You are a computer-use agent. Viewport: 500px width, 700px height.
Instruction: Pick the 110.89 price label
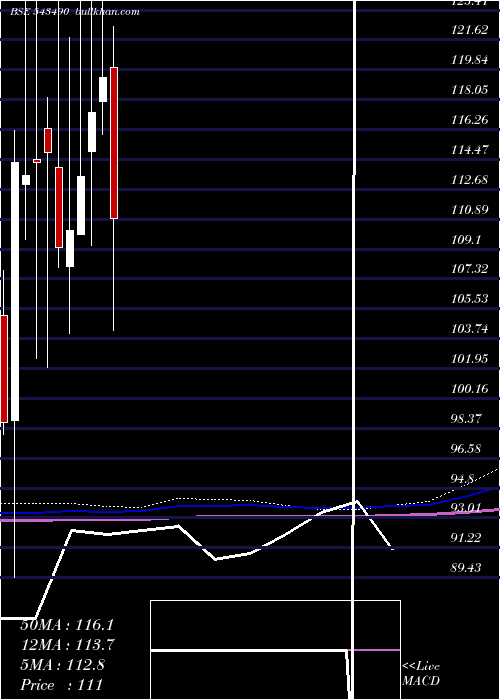point(469,209)
